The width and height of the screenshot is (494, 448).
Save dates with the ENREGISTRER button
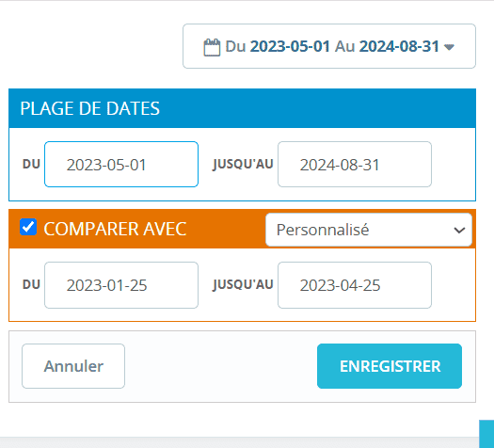click(390, 366)
